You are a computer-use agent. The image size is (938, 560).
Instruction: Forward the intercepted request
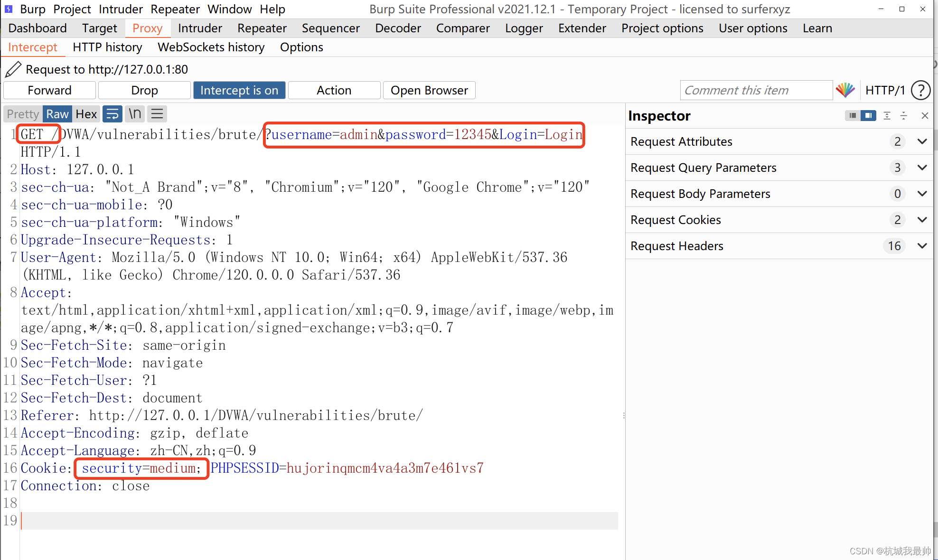click(49, 90)
